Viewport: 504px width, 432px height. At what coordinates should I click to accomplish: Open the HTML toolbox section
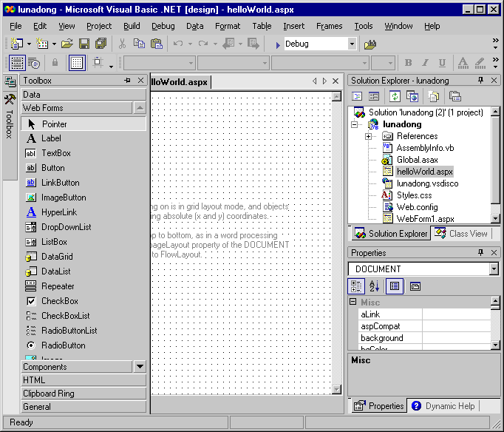(x=84, y=380)
